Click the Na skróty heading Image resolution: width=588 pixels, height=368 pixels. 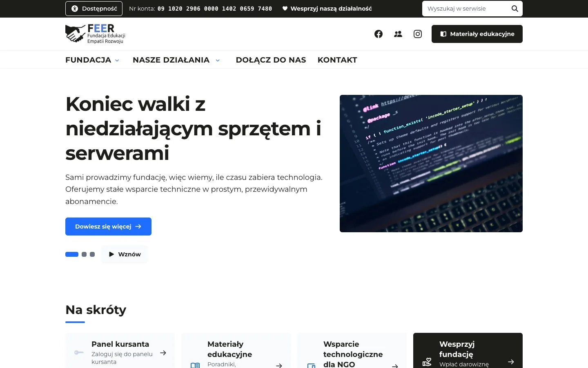pyautogui.click(x=96, y=310)
